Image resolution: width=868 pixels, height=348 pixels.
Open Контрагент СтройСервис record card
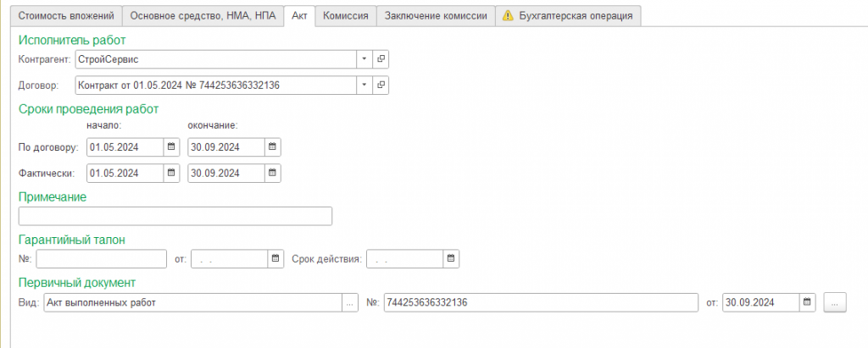[x=381, y=58]
